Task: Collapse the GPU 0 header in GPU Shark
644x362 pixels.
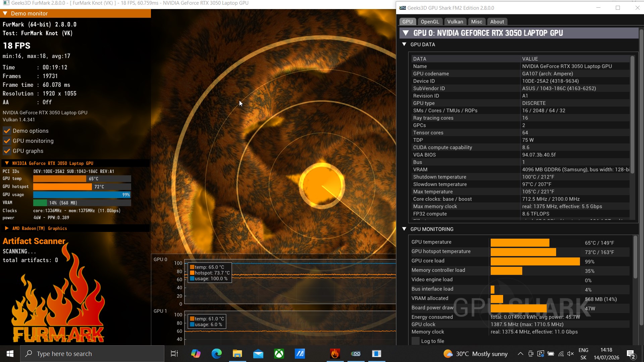Action: 406,33
